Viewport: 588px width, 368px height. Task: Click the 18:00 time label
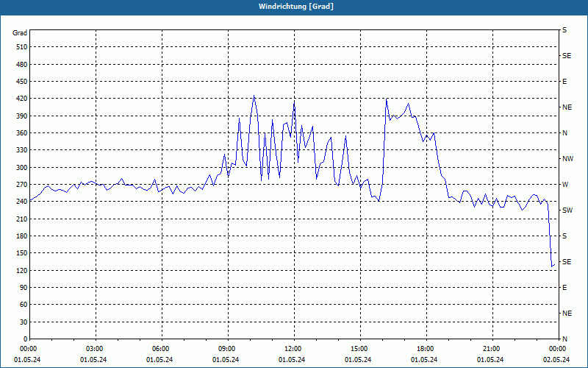(x=425, y=349)
